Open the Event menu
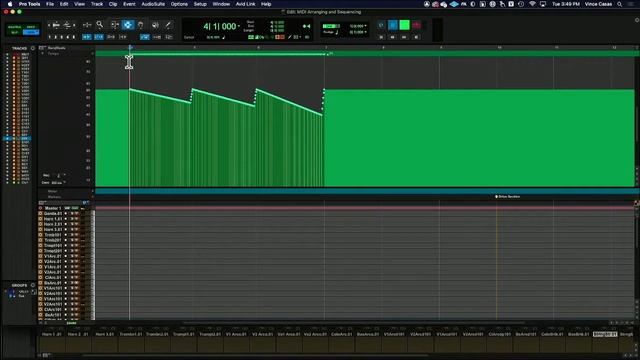 click(129, 4)
